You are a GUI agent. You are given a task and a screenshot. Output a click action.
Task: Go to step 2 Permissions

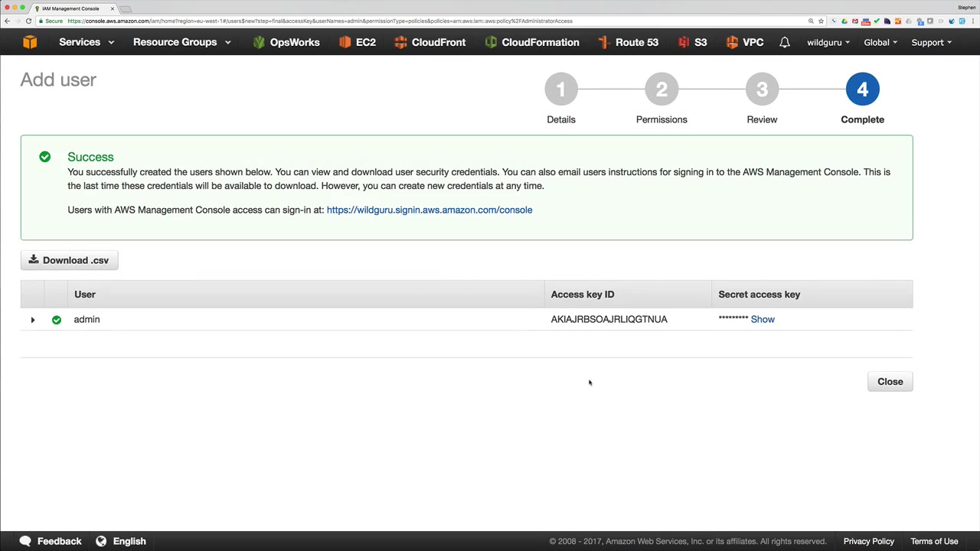pos(661,90)
